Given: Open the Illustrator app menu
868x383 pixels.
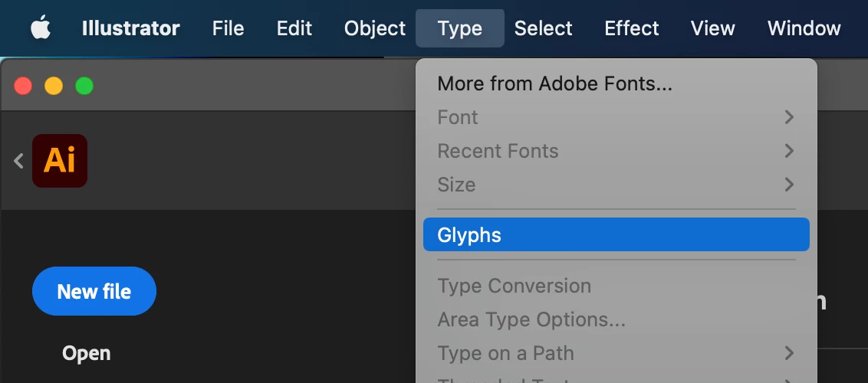Looking at the screenshot, I should point(130,28).
